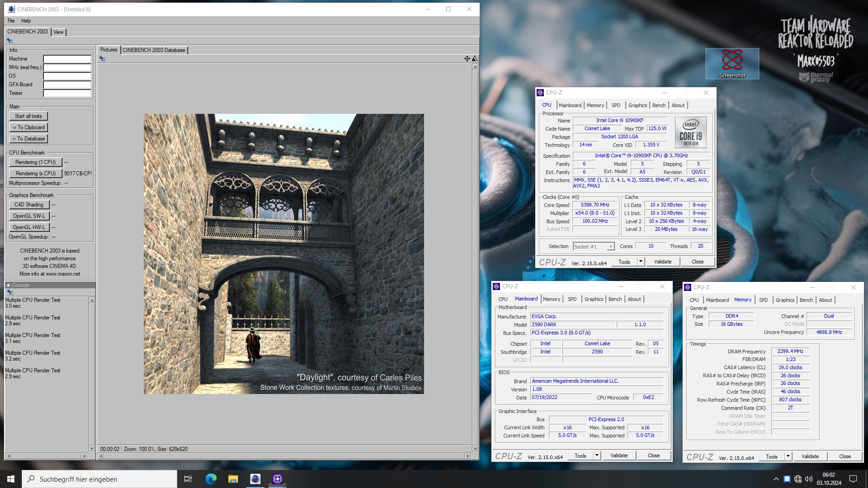868x488 pixels.
Task: Click the Intel Core i9 logo in CPU-Z
Action: click(x=690, y=132)
